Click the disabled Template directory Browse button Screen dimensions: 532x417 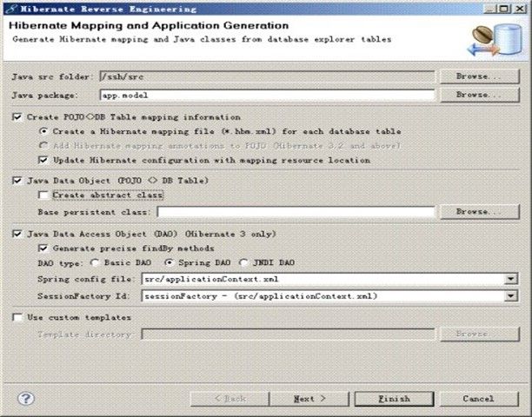(x=480, y=334)
